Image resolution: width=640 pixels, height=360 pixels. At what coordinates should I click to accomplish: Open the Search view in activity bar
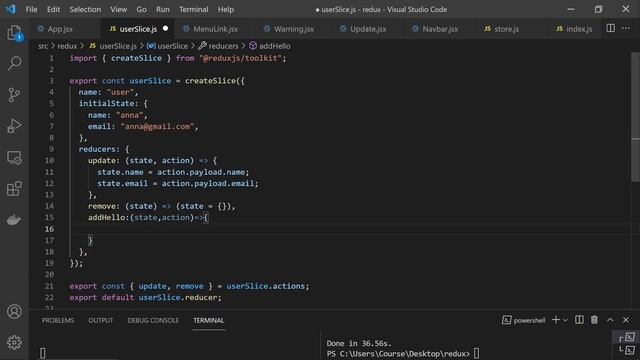click(x=14, y=63)
